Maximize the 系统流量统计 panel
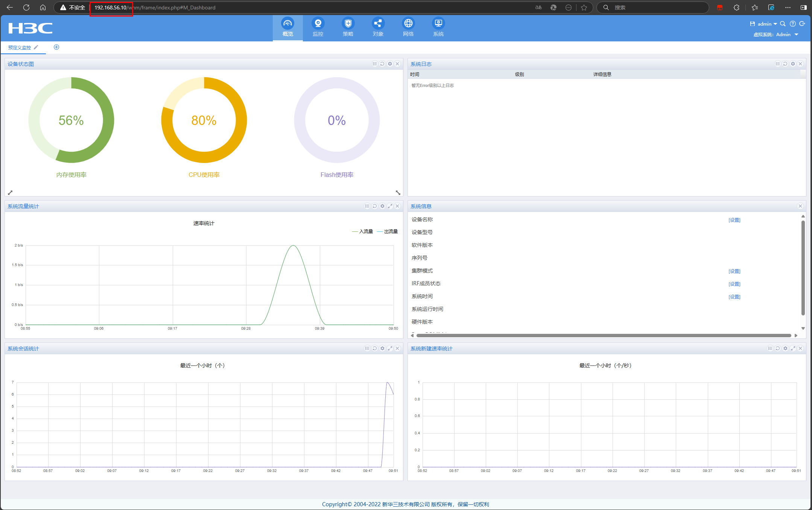 tap(390, 206)
